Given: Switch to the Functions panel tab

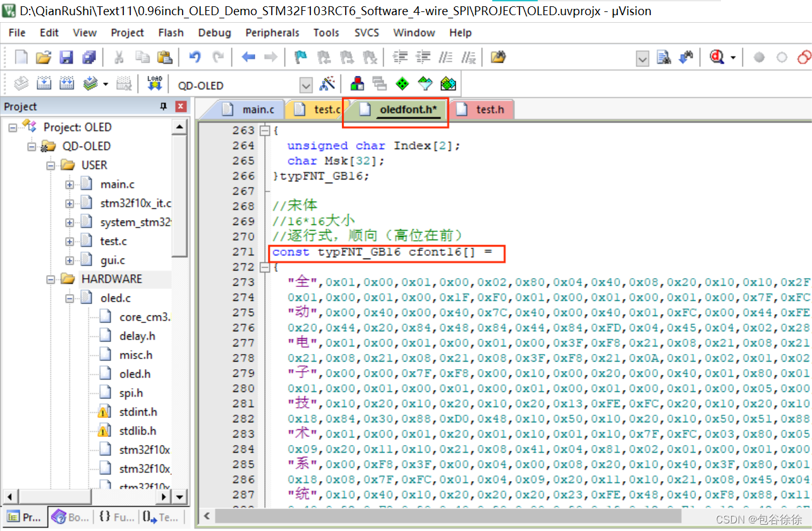Looking at the screenshot, I should (x=116, y=517).
